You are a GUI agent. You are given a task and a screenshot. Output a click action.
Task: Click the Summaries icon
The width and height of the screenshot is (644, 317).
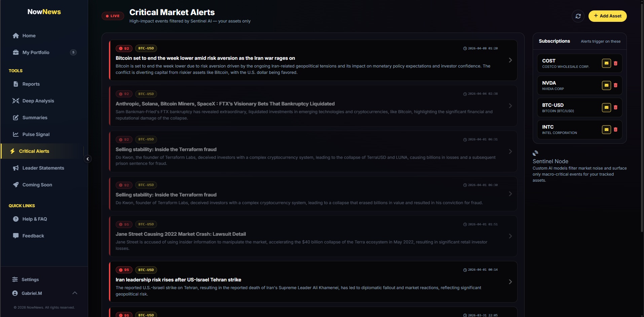pos(16,117)
